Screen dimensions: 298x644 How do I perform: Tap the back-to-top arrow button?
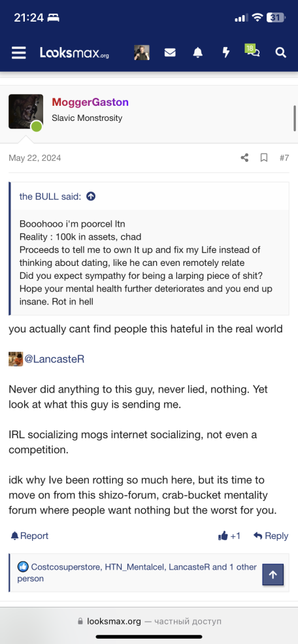tap(273, 575)
